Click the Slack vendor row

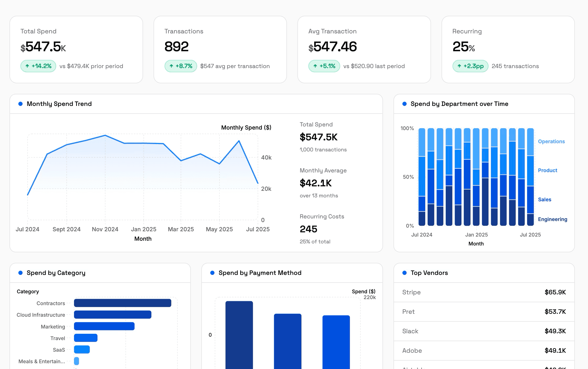click(x=484, y=331)
